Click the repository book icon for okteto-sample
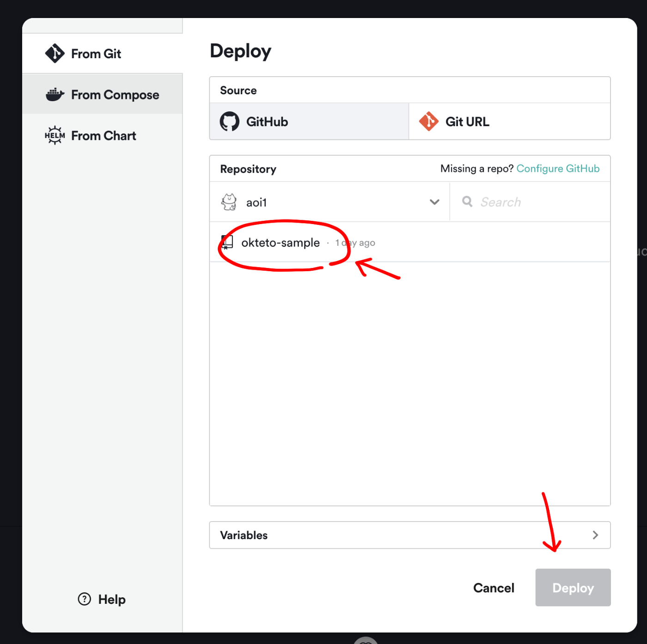The image size is (647, 644). coord(227,243)
